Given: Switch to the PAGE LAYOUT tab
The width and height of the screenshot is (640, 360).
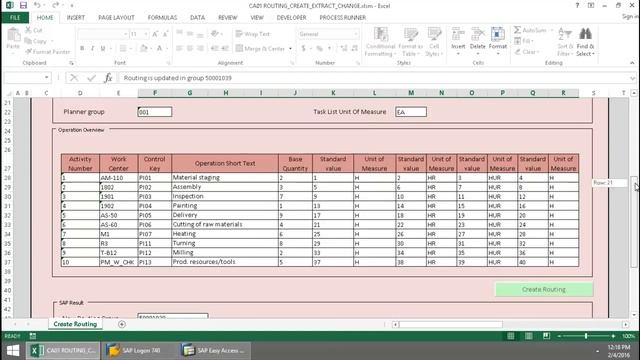Looking at the screenshot, I should (116, 18).
